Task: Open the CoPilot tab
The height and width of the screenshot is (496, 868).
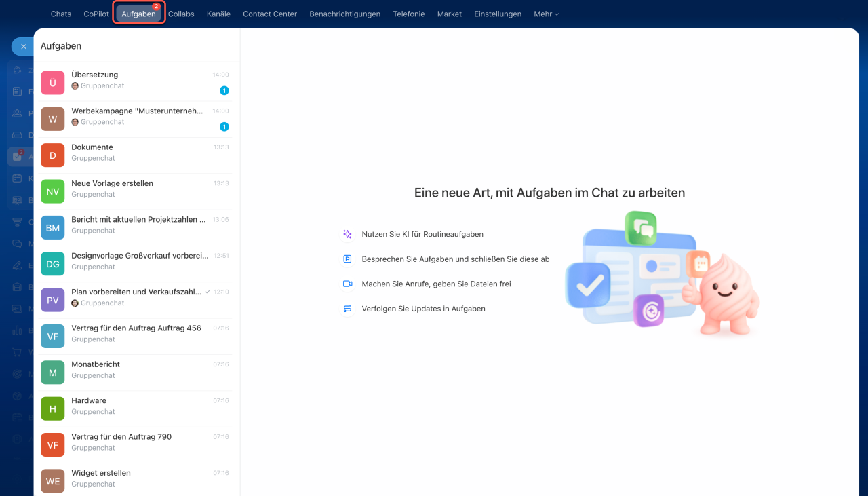Action: click(x=96, y=14)
